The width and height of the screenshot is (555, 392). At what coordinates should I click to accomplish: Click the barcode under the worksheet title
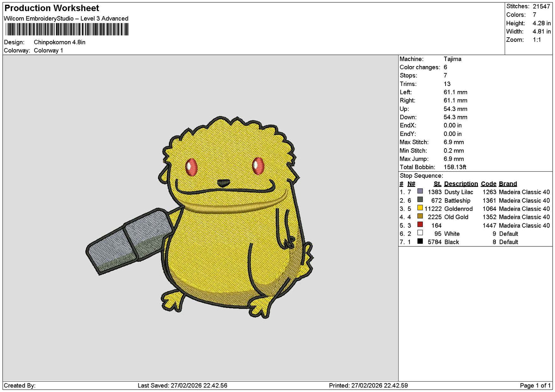click(x=67, y=30)
